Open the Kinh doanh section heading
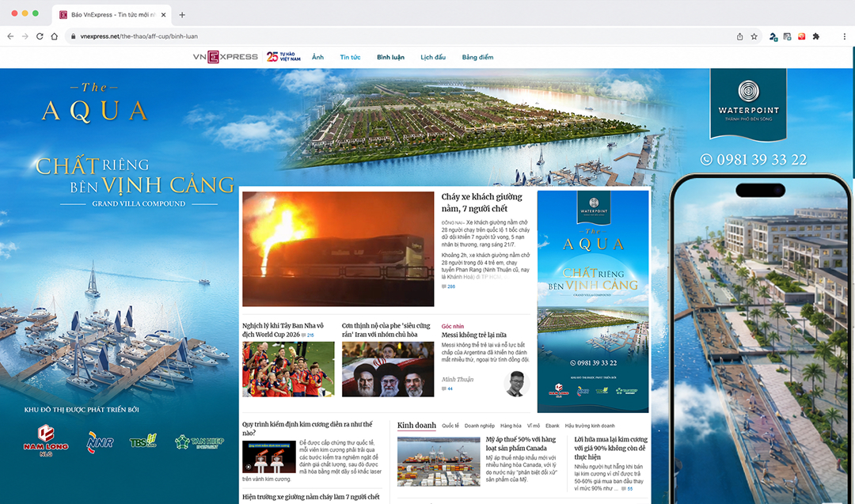Screen dimensions: 855x504 pyautogui.click(x=416, y=426)
